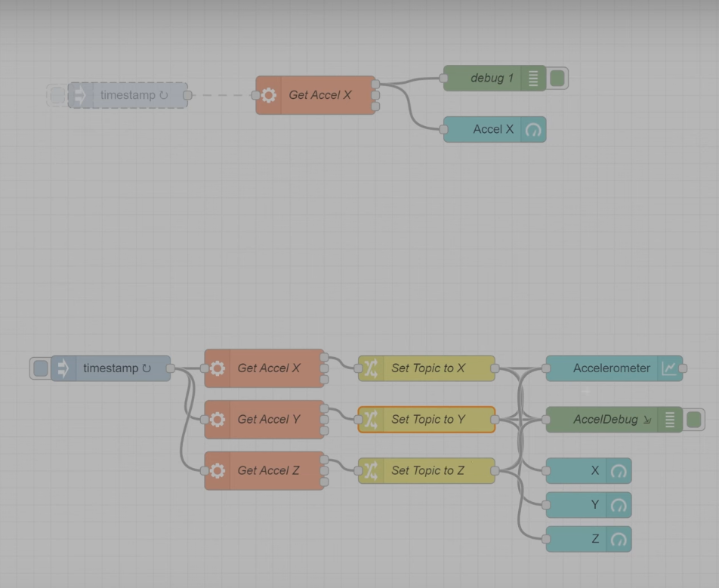Click the input port of the AccelDebug node
This screenshot has width=719, height=588.
546,420
